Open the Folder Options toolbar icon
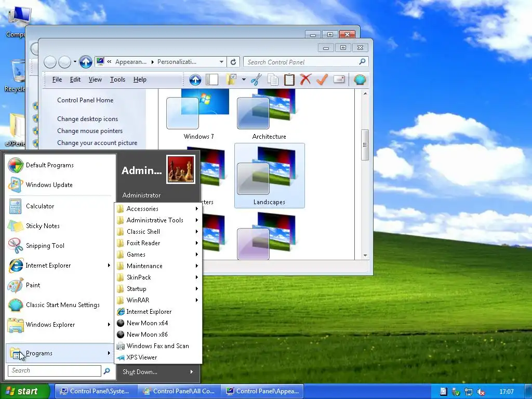Image resolution: width=532 pixels, height=399 pixels. 232,79
